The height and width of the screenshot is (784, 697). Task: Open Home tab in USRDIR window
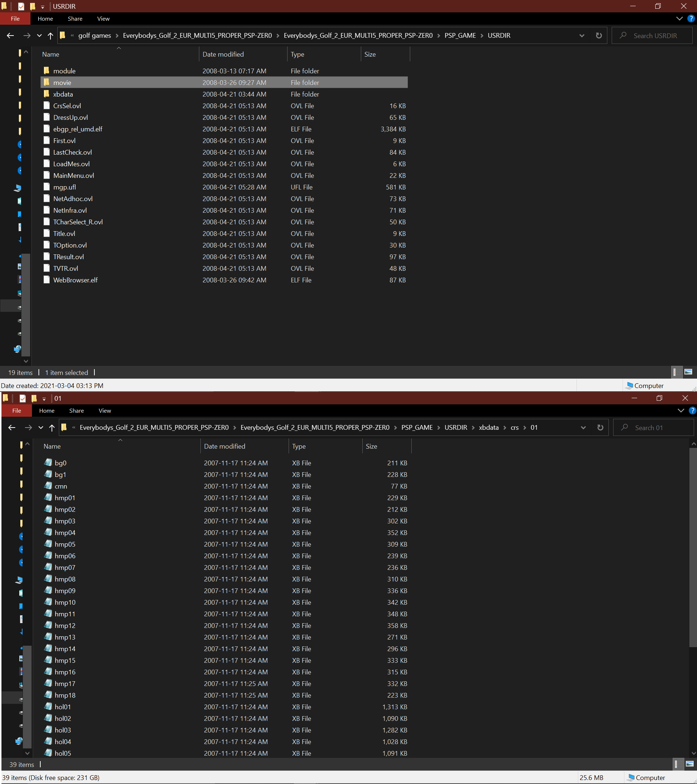(45, 19)
